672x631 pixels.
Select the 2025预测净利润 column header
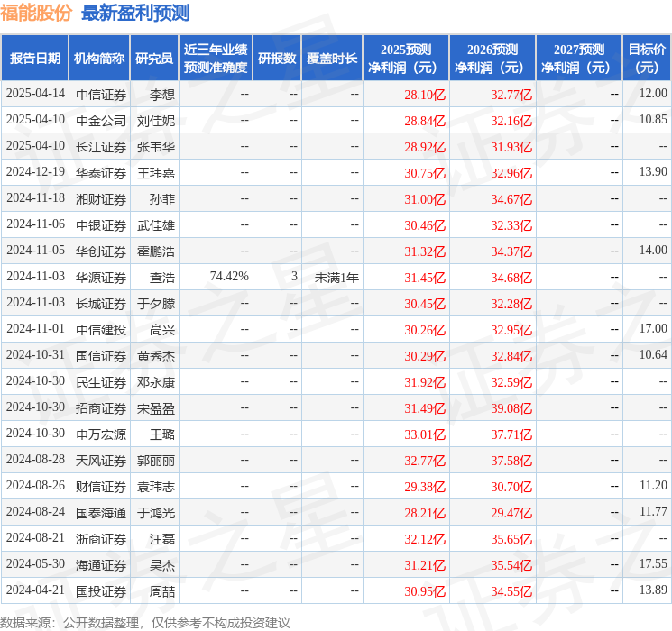[x=406, y=59]
